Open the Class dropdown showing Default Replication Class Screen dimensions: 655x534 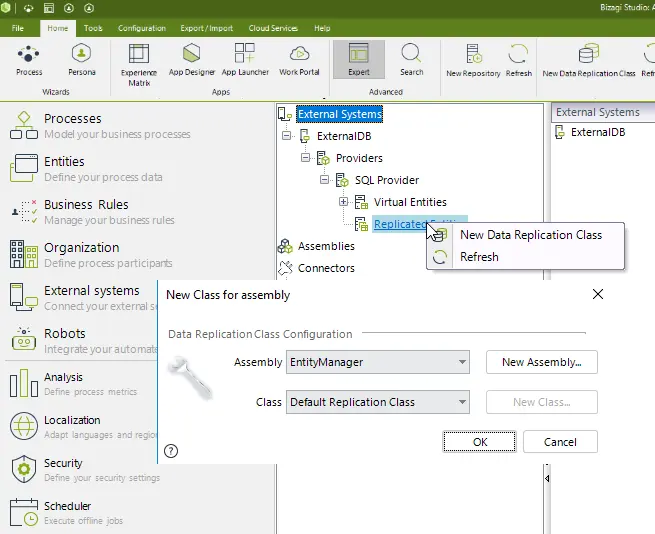tap(378, 402)
